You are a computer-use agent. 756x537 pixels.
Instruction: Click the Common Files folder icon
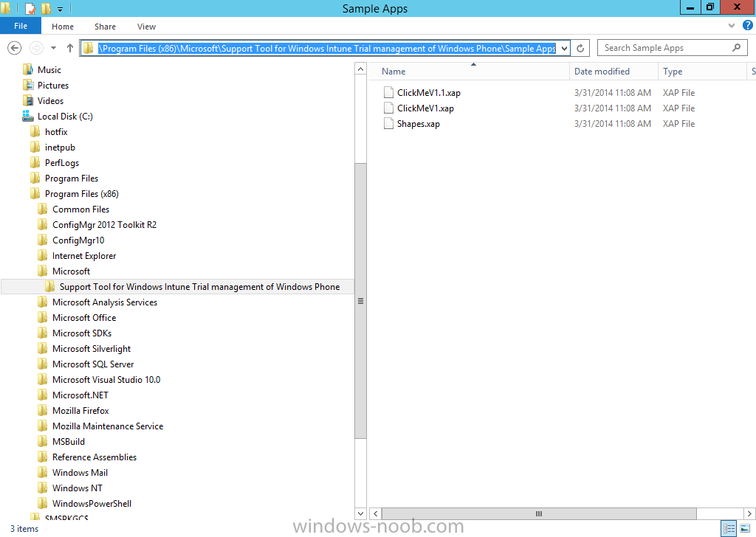[42, 209]
